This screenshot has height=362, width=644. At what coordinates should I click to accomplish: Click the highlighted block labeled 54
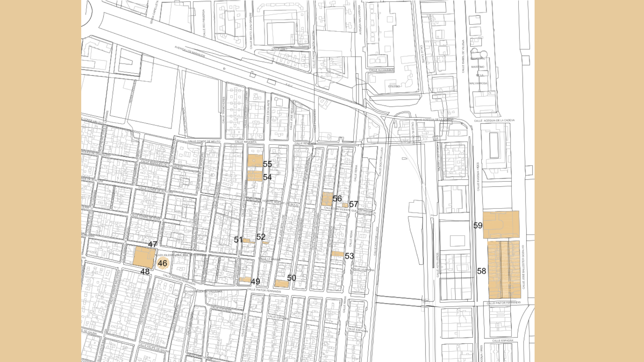[x=255, y=176]
